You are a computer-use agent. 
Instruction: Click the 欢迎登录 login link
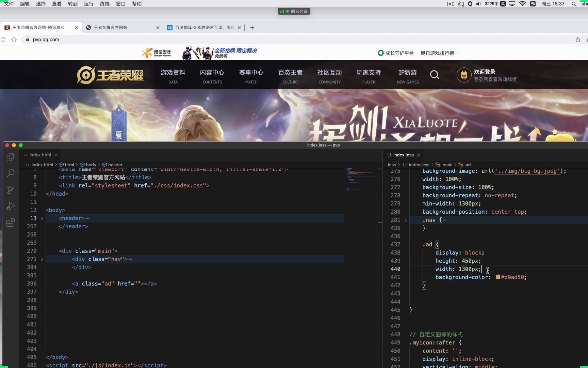coord(485,72)
